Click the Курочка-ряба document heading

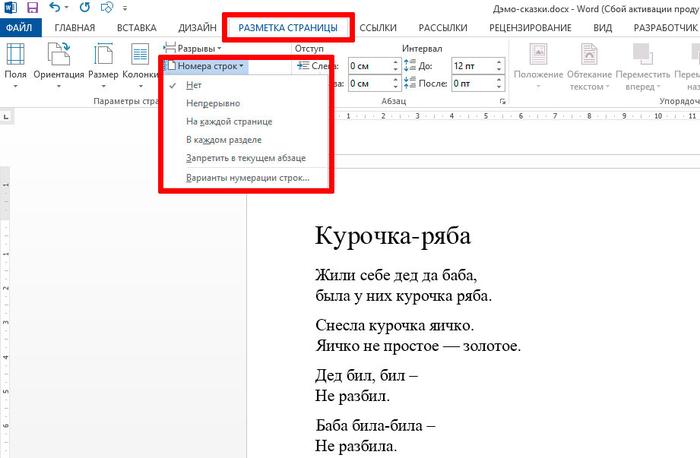tap(392, 236)
